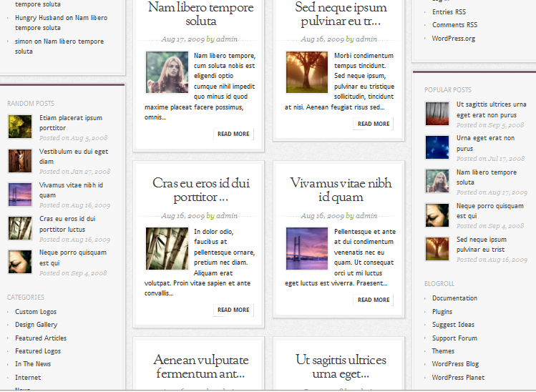Open 'Neque porro quisquam est qui' in Popular Posts
This screenshot has width=536, height=392.
point(490,211)
